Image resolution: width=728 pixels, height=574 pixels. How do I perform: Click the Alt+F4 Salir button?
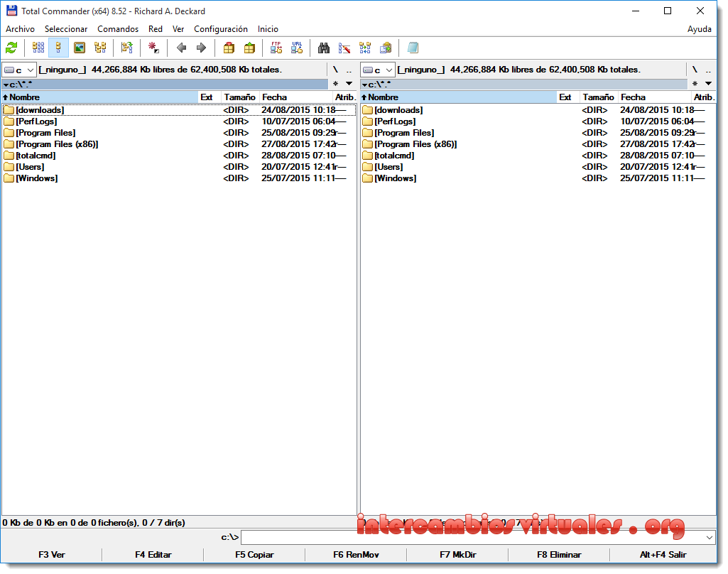[x=663, y=555]
